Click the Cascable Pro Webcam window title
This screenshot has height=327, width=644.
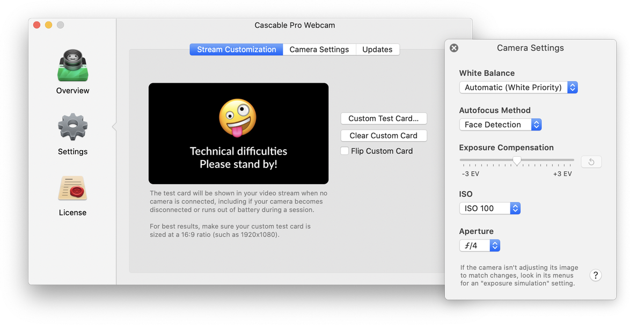tap(295, 25)
